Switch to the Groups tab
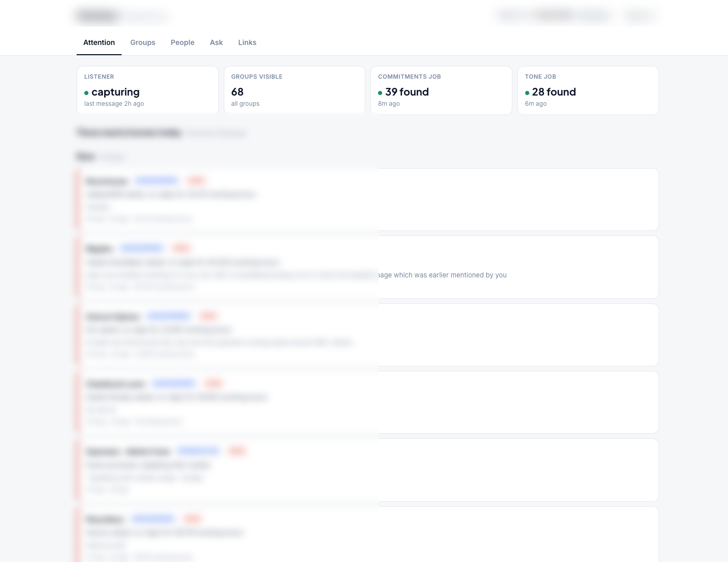This screenshot has height=562, width=728. [x=143, y=42]
